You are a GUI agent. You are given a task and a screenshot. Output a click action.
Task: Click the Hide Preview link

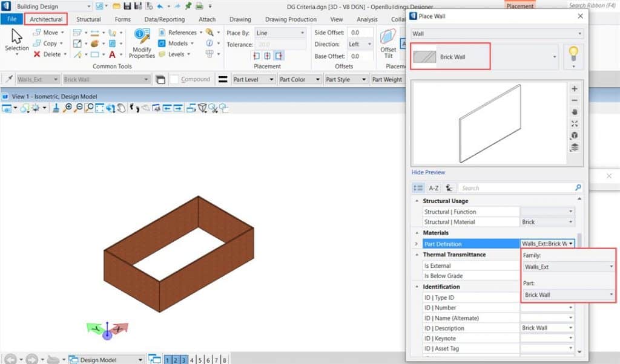point(428,172)
